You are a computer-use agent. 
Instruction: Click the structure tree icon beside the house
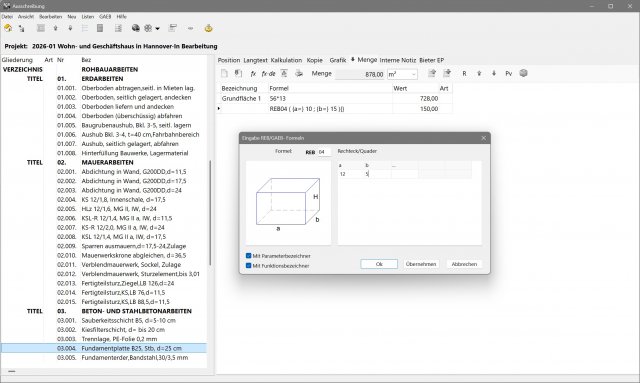pyautogui.click(x=22, y=29)
